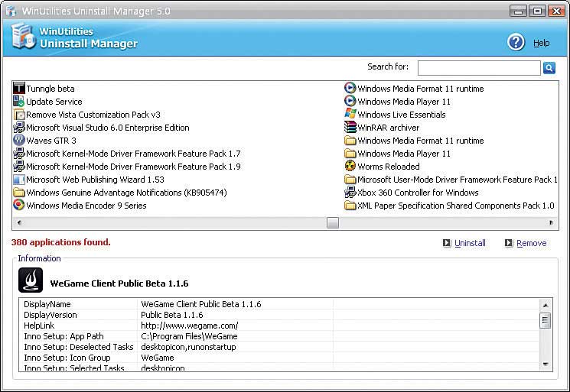Select WinRAR archiver entry
The height and width of the screenshot is (392, 570).
pos(388,128)
